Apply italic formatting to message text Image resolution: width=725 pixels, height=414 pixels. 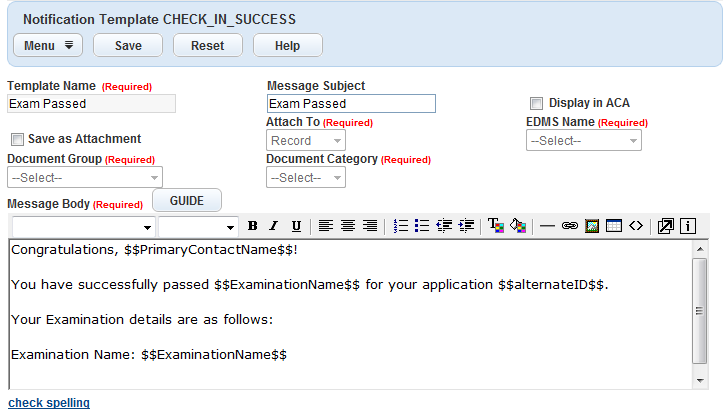[274, 226]
